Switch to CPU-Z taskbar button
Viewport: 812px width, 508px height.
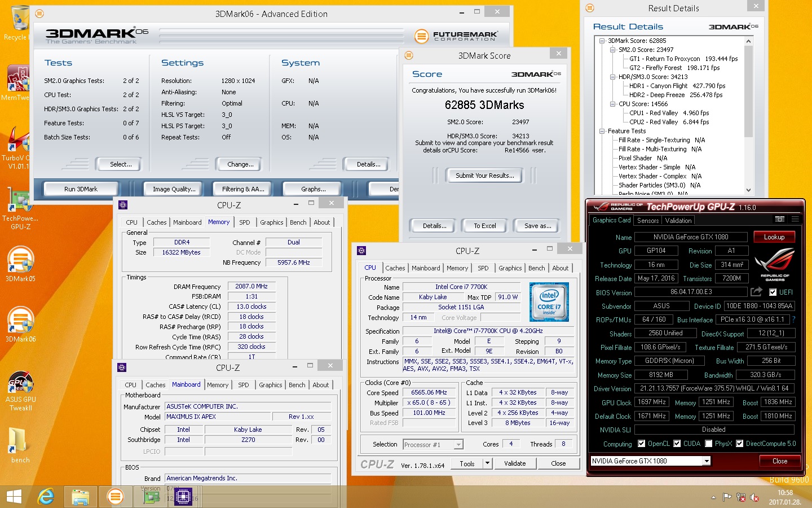click(x=183, y=497)
